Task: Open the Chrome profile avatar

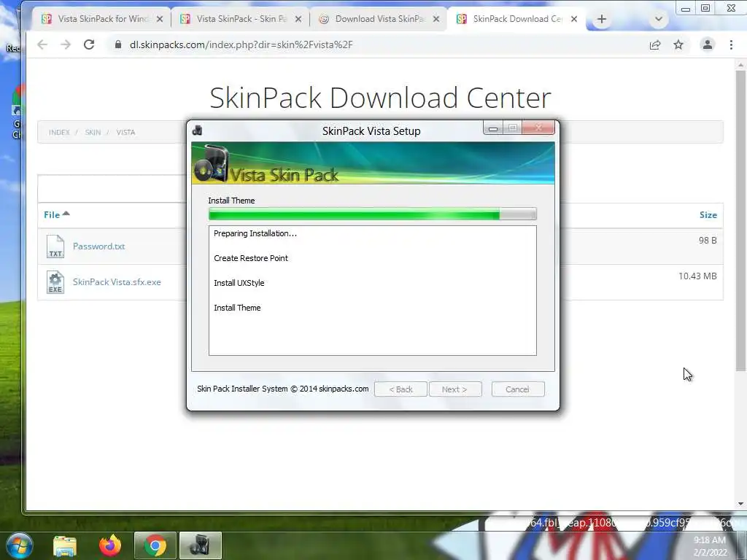Action: 708,44
